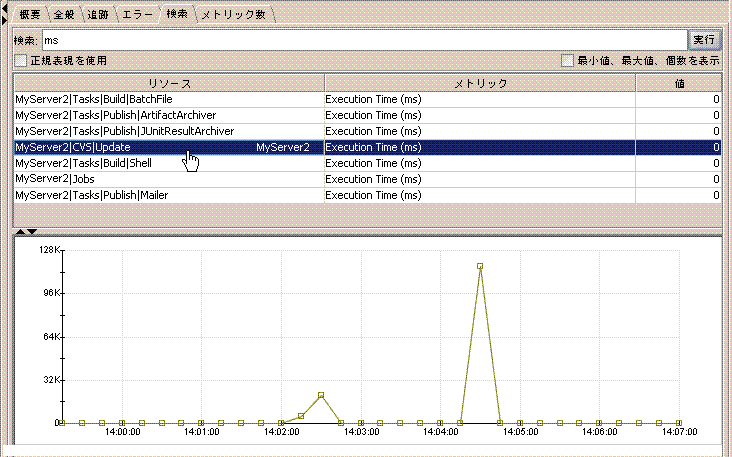Screen dimensions: 732x457
Task: Click the up arrow on the split divider
Action: 20,232
